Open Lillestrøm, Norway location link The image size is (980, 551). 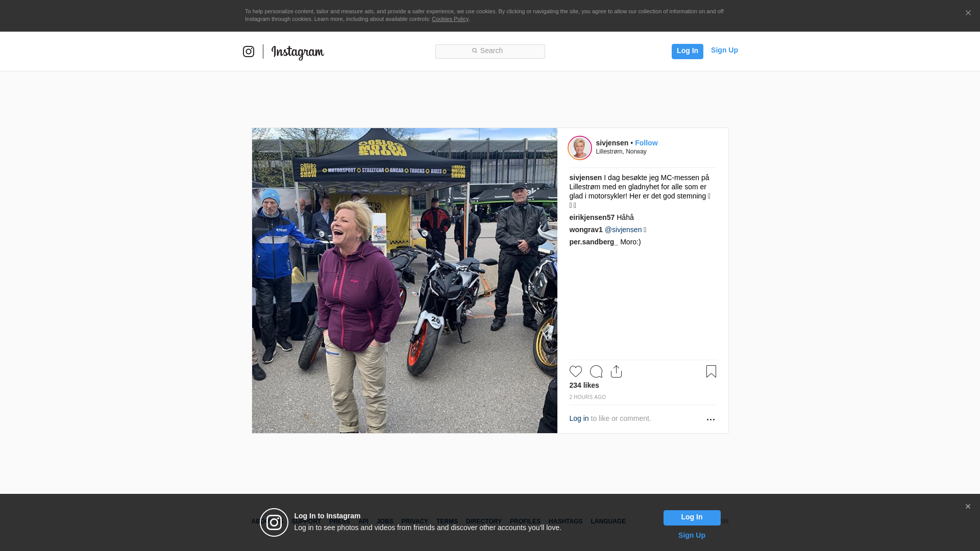(621, 152)
